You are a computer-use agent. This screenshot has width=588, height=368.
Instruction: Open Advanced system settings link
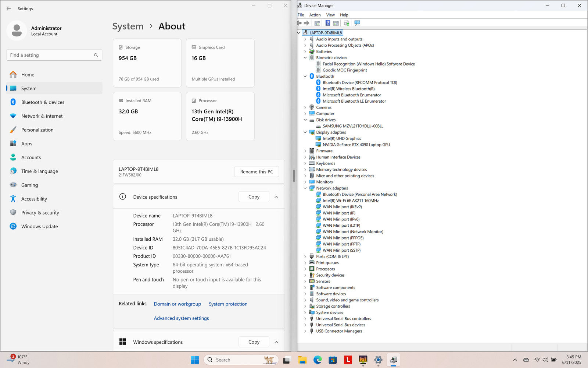click(181, 318)
